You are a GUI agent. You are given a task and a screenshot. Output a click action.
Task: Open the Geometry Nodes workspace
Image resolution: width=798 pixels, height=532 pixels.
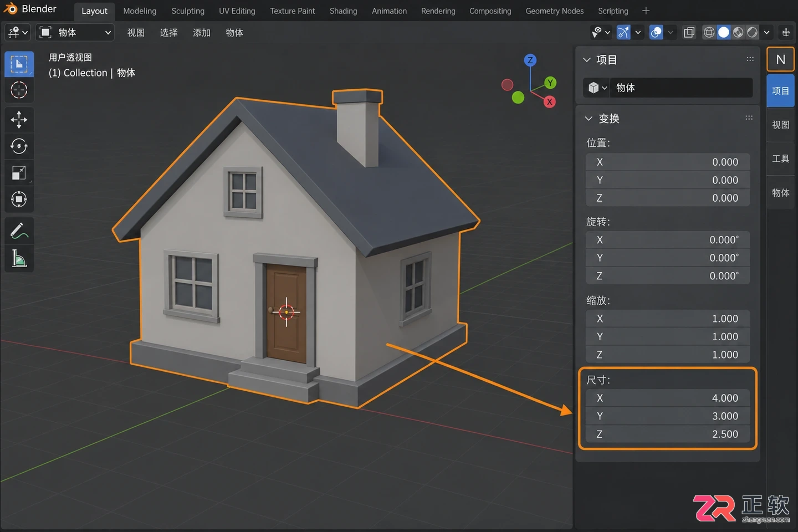coord(555,11)
